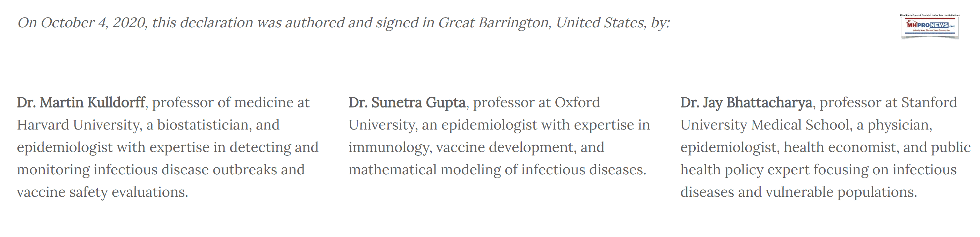
Task: Click the name Dr. Jay Bhattacharya
Action: 746,103
